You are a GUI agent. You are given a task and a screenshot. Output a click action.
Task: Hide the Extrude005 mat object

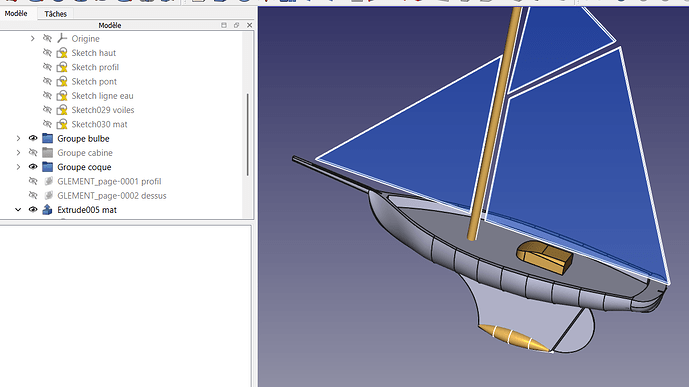click(x=33, y=210)
